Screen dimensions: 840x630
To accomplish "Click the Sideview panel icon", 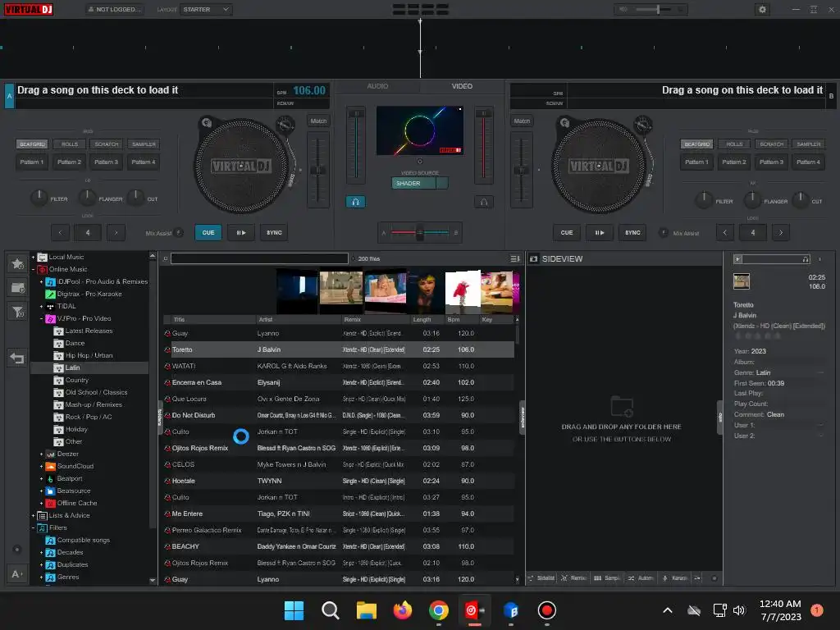I will 533,258.
